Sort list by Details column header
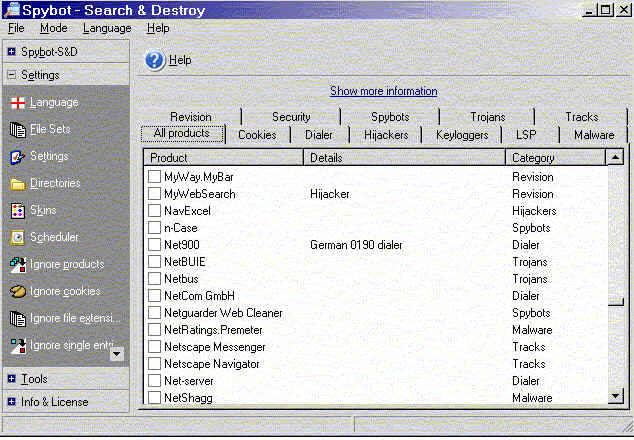Viewport: 634px width, 440px height. point(404,158)
